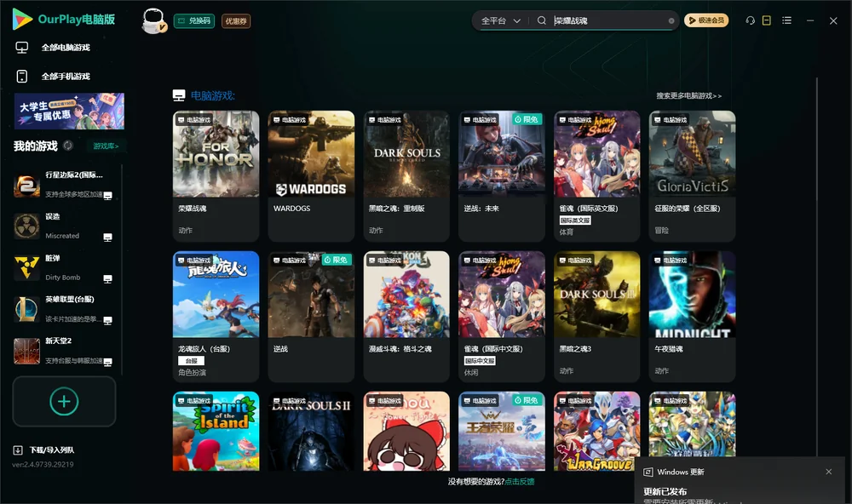The height and width of the screenshot is (504, 852).
Task: Open the 征服的荣耀 Gloria Victis card
Action: pos(692,176)
